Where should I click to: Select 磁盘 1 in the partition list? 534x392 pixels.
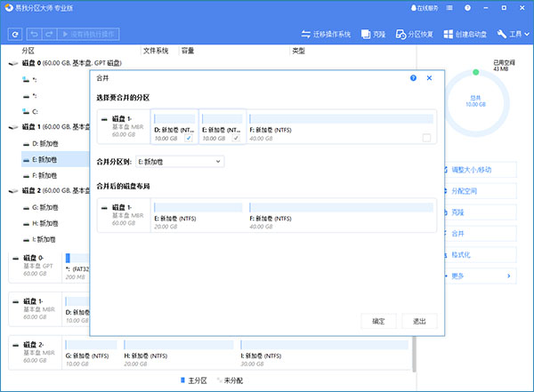pos(49,127)
